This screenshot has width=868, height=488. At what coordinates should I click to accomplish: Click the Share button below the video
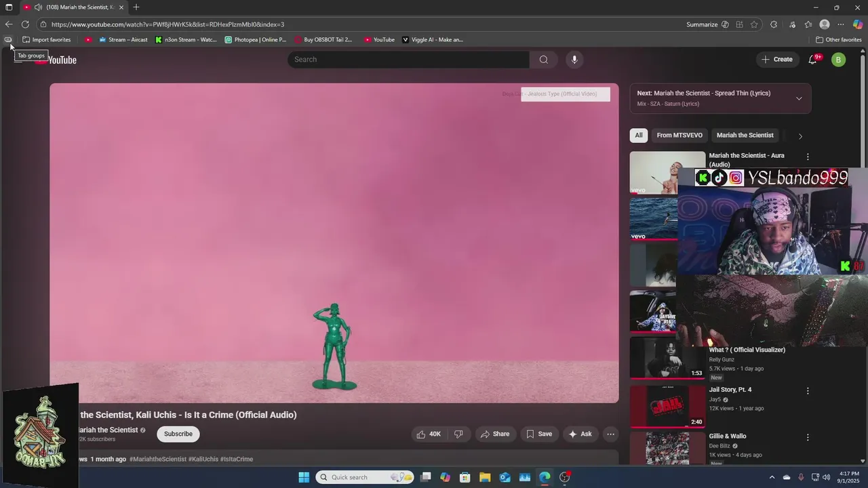coord(494,434)
